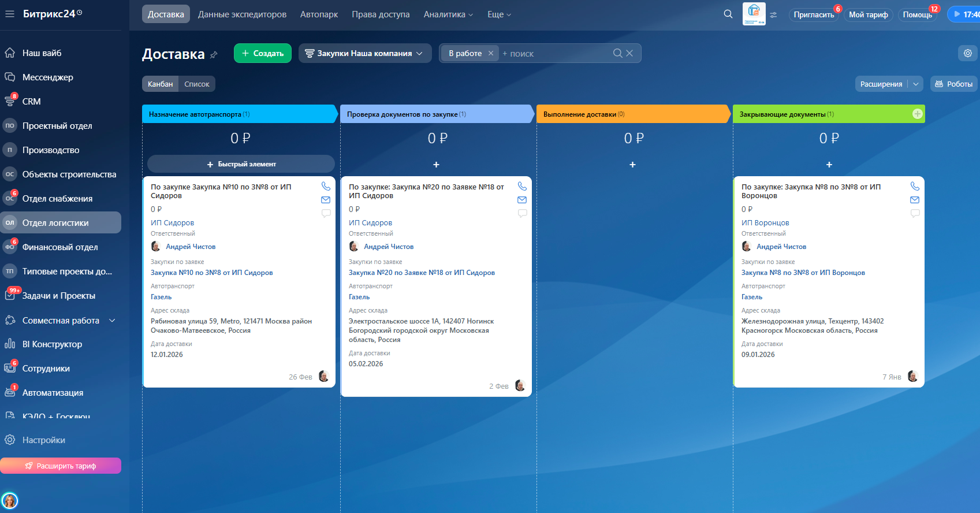Image resolution: width=980 pixels, height=513 pixels.
Task: Open the sliders settings icon beside logo
Action: (x=773, y=14)
